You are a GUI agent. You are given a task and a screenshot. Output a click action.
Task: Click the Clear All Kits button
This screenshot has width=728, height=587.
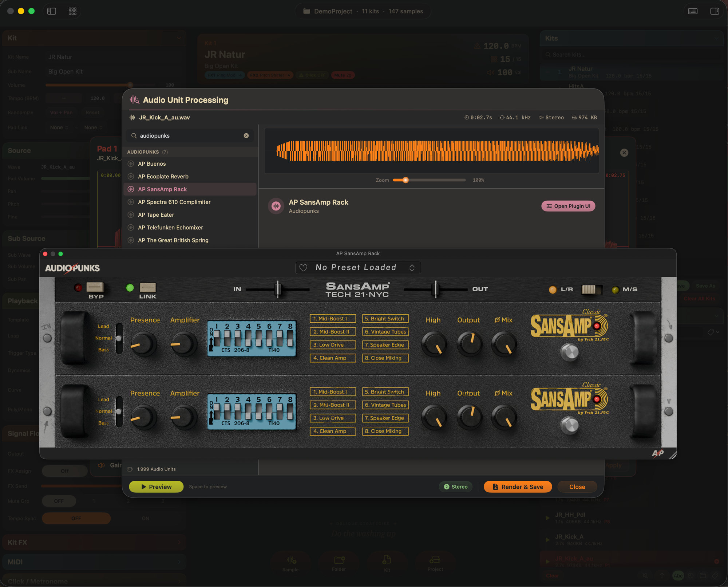[x=699, y=299]
